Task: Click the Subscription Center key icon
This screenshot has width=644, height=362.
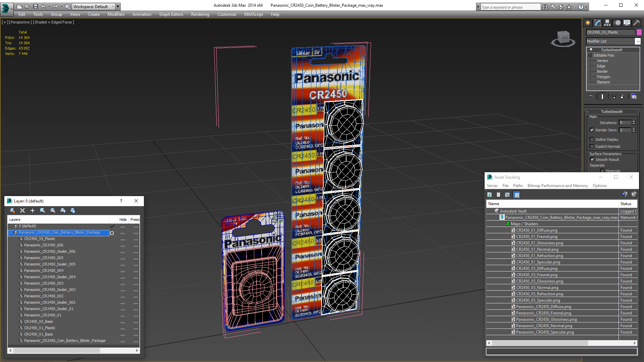Action: pyautogui.click(x=553, y=7)
